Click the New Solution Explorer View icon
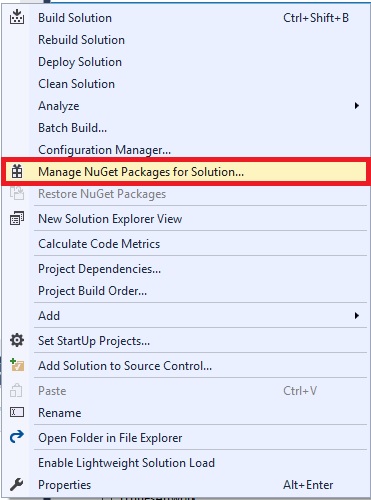This screenshot has height=500, width=371. tap(17, 219)
